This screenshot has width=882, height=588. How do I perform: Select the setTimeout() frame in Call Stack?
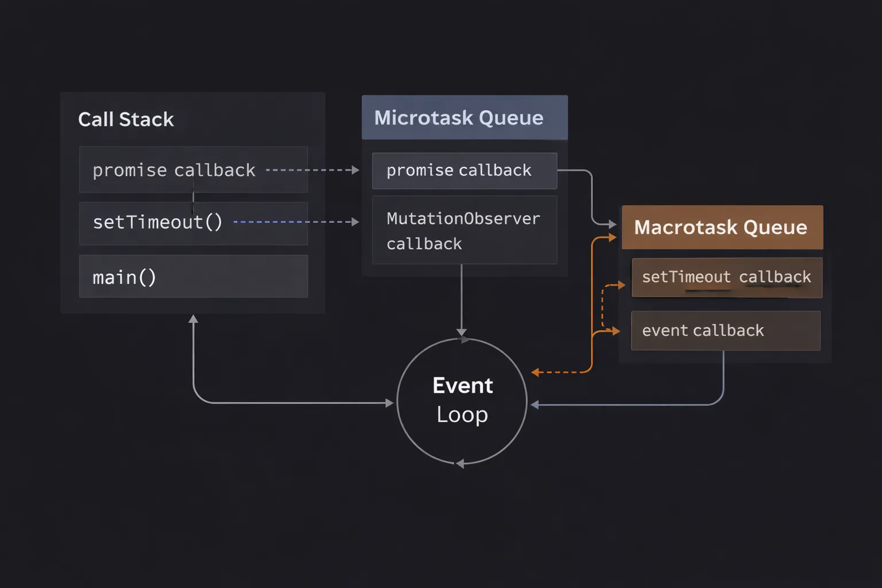194,223
